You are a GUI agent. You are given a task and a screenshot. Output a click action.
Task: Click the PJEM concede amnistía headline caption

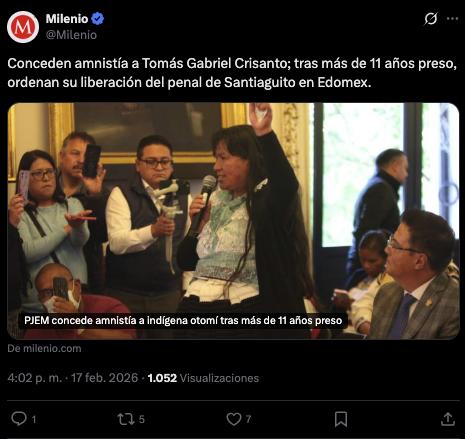(x=183, y=320)
